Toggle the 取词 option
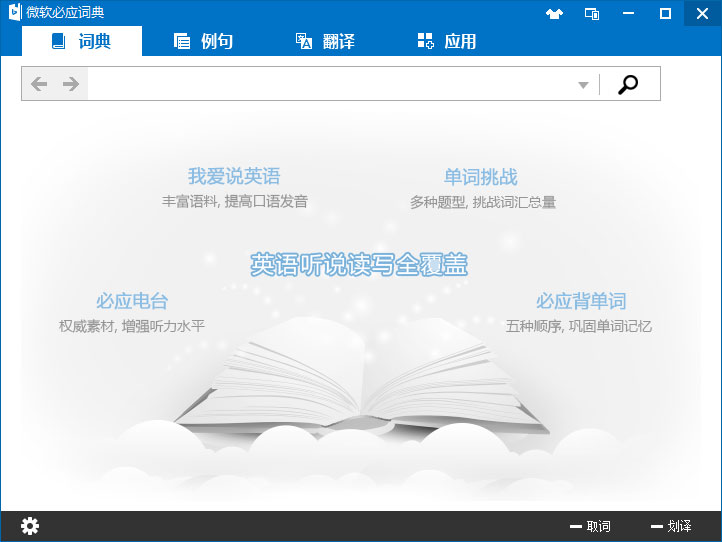 click(590, 526)
